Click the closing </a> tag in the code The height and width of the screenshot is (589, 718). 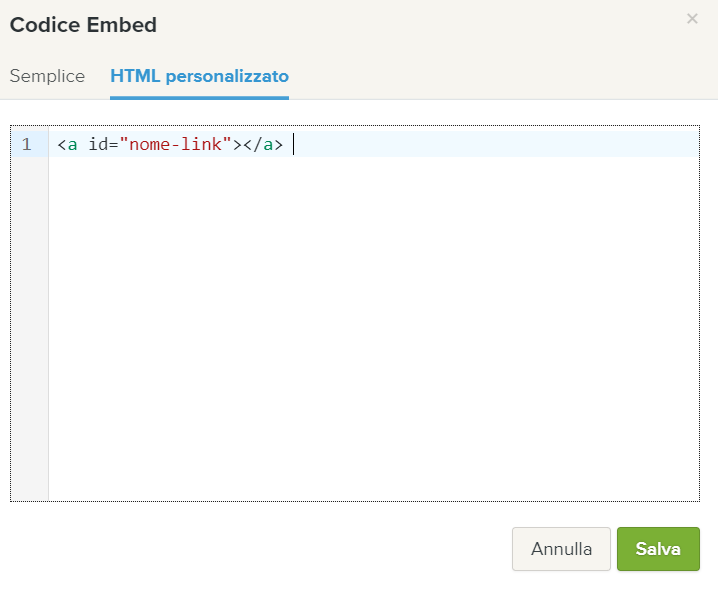coord(263,144)
